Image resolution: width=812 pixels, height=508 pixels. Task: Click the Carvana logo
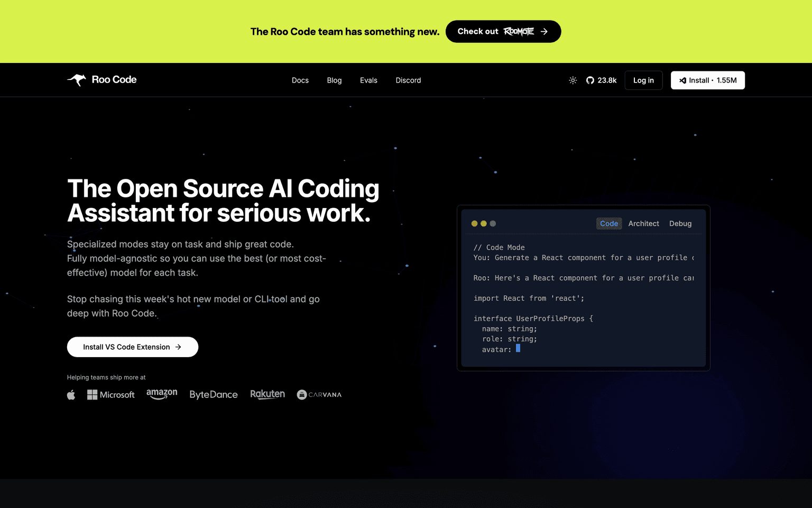pos(319,395)
